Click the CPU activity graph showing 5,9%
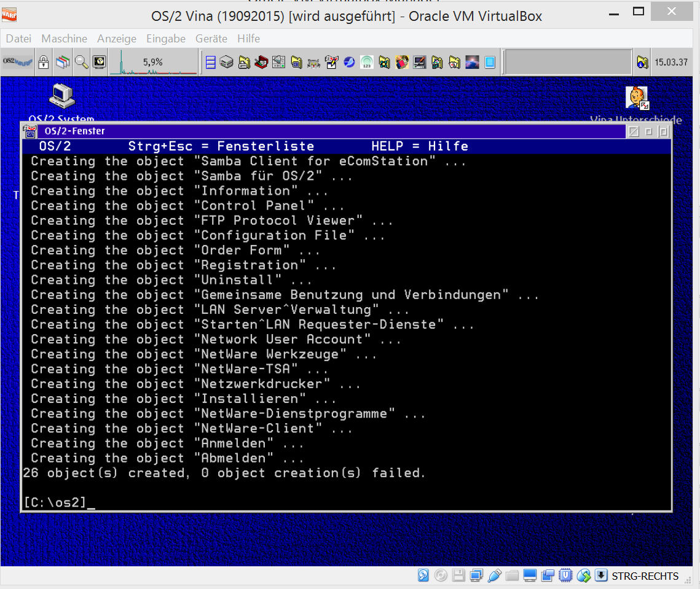This screenshot has width=700, height=589. click(154, 62)
